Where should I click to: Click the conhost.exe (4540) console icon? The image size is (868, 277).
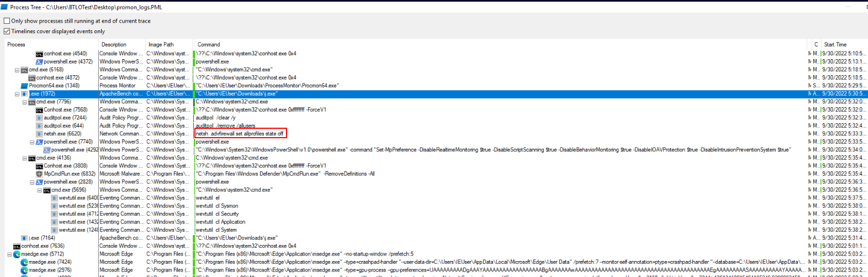39,54
